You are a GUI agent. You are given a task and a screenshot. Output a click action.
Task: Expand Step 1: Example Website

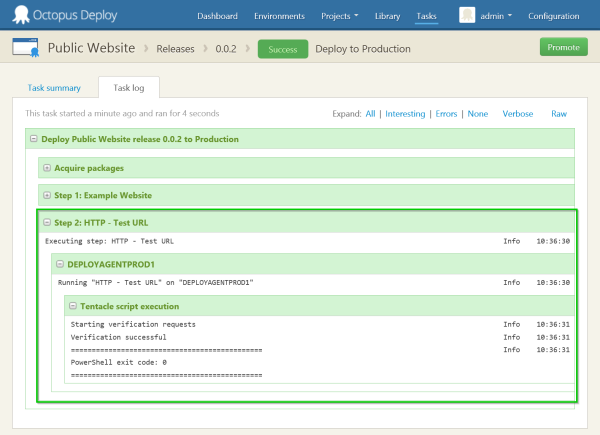coord(46,195)
